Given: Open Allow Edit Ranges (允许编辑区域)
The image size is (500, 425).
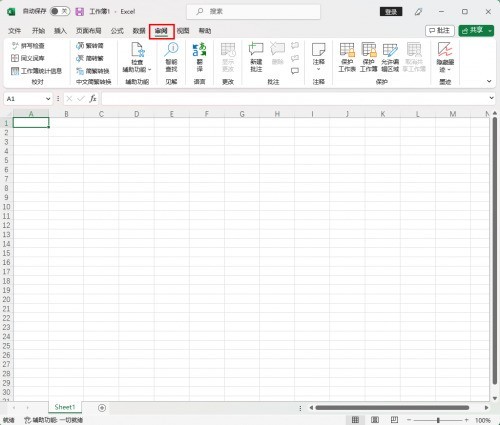Looking at the screenshot, I should click(x=390, y=57).
